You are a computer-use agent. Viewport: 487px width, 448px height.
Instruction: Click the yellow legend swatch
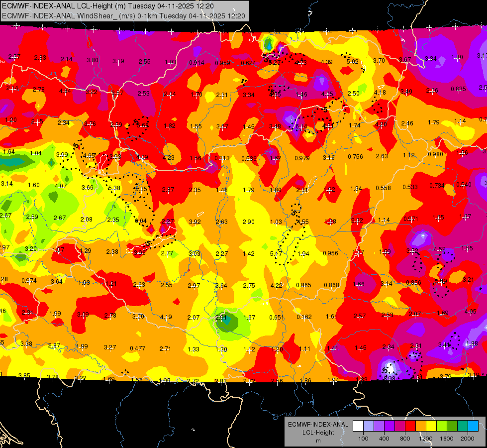coord(431,426)
